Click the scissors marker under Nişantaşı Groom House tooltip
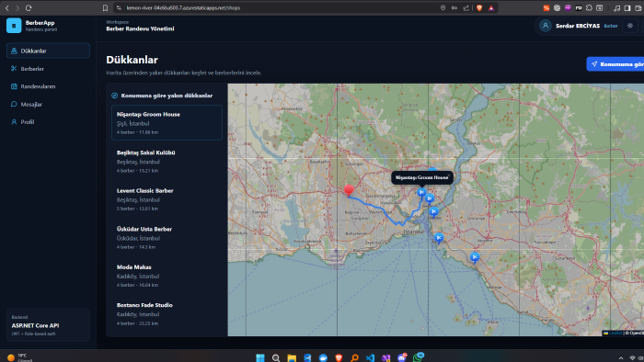 (x=421, y=192)
